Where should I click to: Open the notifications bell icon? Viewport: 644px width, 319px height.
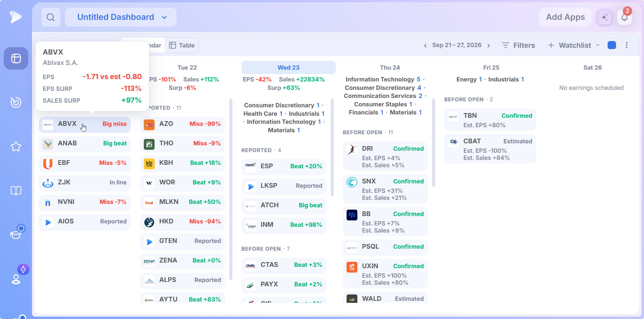(x=624, y=17)
